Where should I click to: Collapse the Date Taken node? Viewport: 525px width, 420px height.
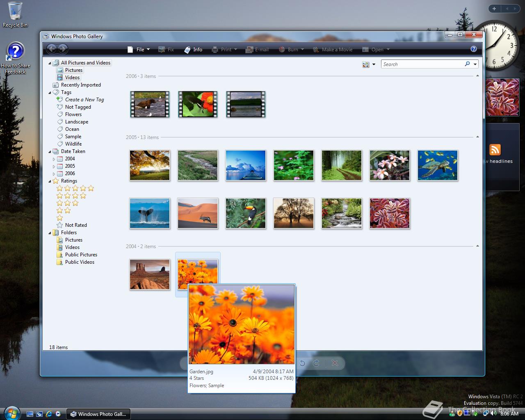[50, 152]
